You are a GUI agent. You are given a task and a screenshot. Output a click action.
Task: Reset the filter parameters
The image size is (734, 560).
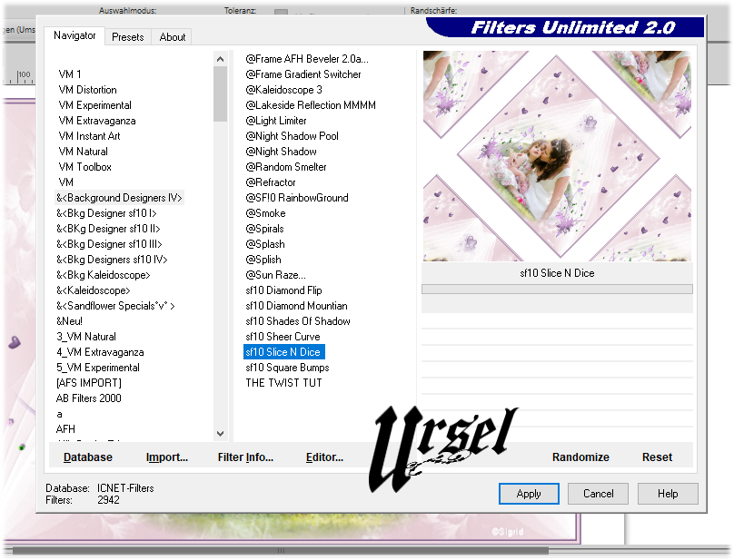coord(657,457)
